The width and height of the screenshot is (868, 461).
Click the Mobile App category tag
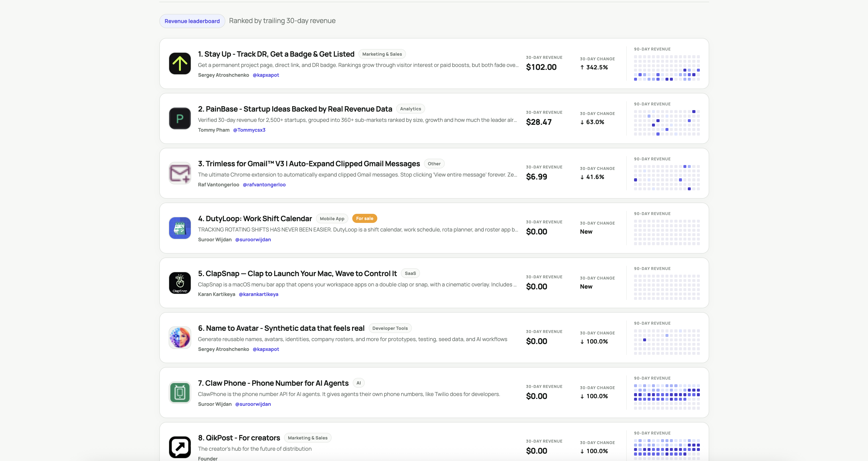332,218
